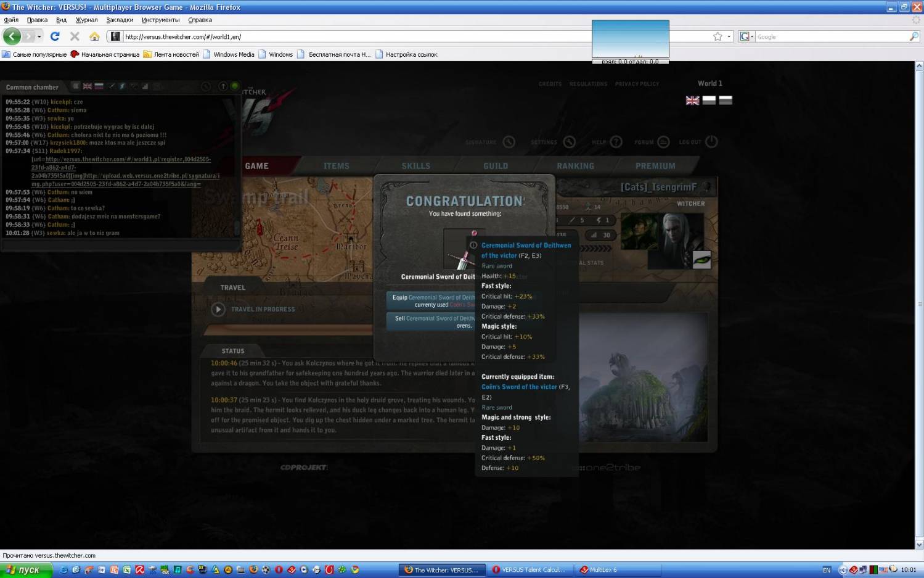
Task: Reload the page with Firefox refresh icon
Action: coord(55,36)
